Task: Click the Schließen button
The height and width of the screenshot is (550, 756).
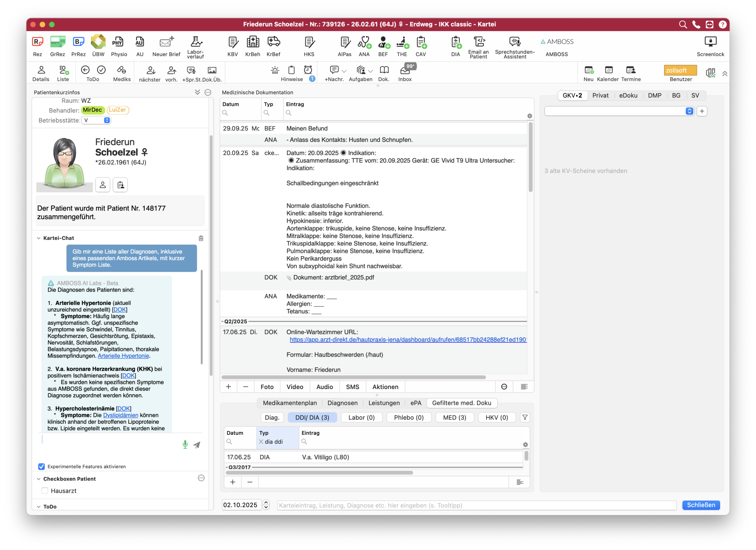Action: (701, 505)
